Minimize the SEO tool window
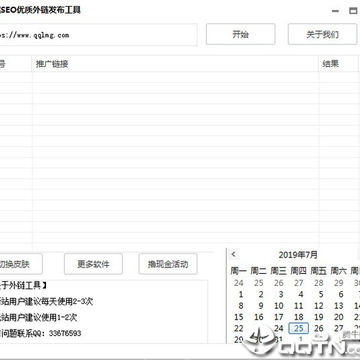The image size is (360, 360). click(x=336, y=11)
